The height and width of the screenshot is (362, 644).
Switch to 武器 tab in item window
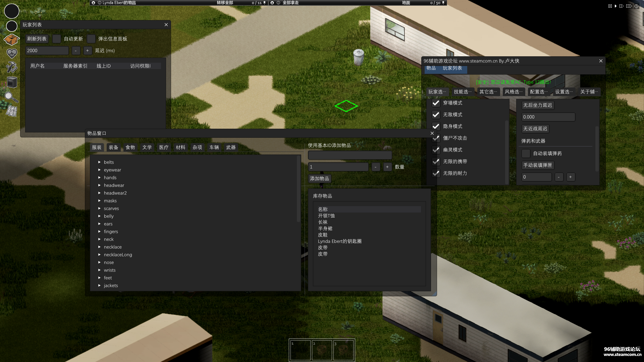231,147
